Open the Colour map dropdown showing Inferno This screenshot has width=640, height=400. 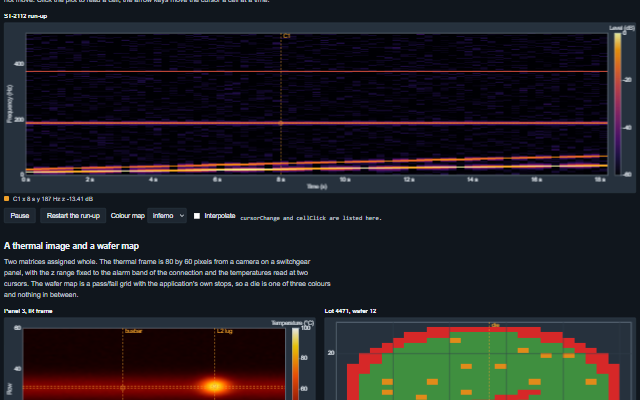pyautogui.click(x=167, y=216)
